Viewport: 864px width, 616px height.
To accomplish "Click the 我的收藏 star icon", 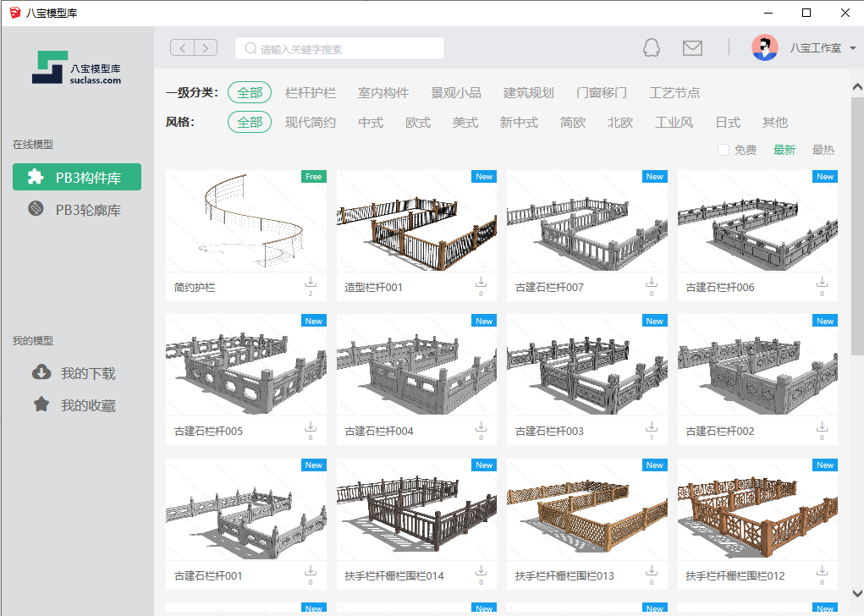I will point(41,404).
